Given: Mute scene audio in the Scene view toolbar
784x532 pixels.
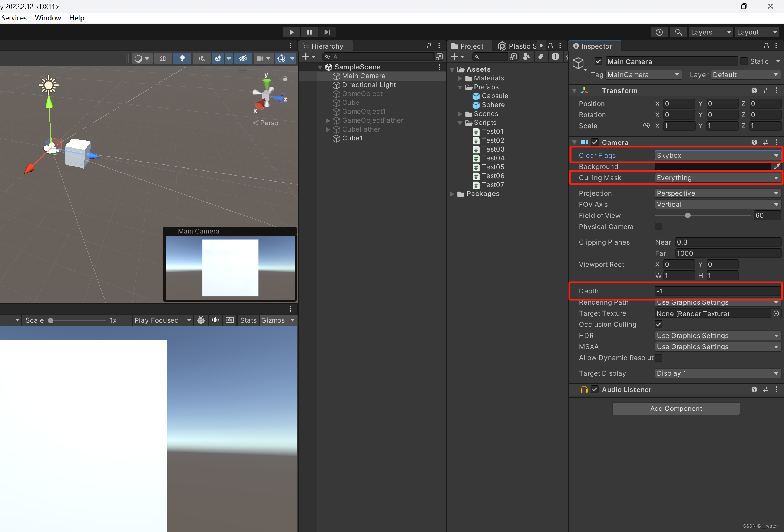Looking at the screenshot, I should [x=201, y=59].
